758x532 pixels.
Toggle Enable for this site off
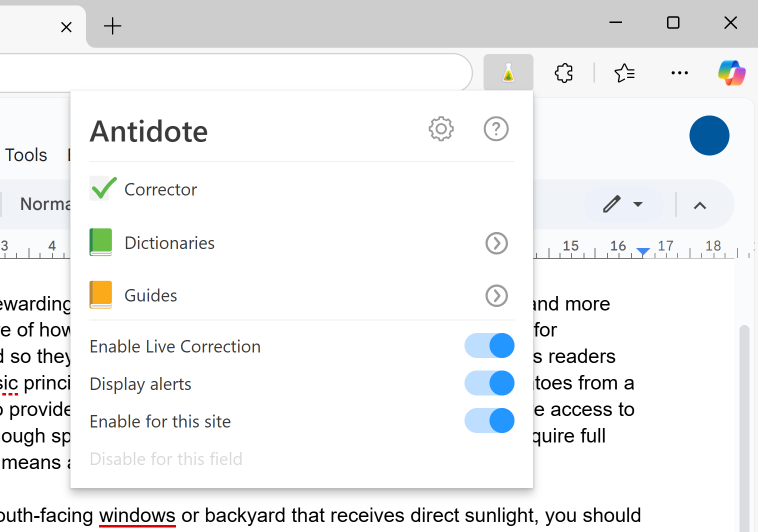point(490,421)
